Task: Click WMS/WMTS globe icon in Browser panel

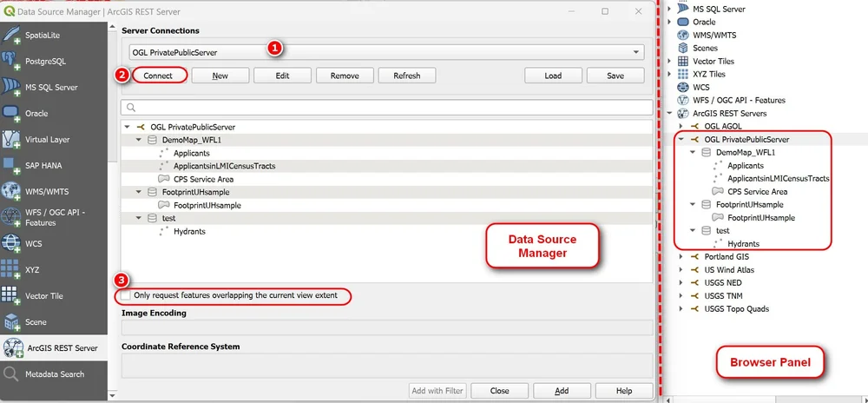Action: 682,35
